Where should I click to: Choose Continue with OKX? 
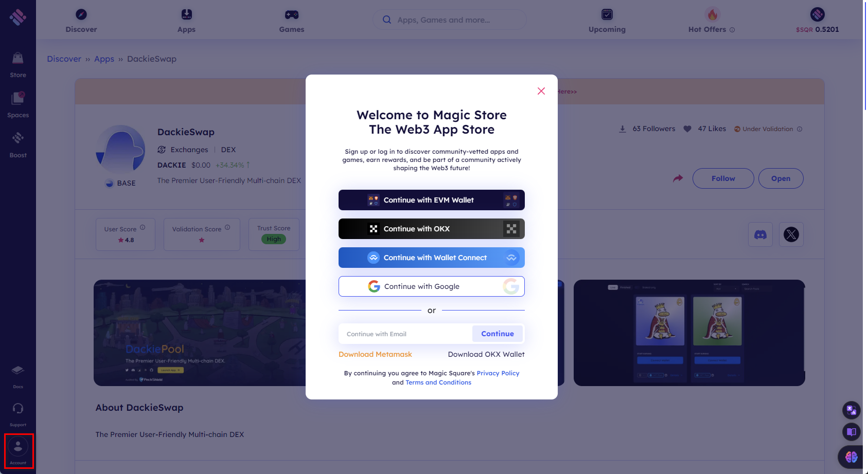point(432,229)
